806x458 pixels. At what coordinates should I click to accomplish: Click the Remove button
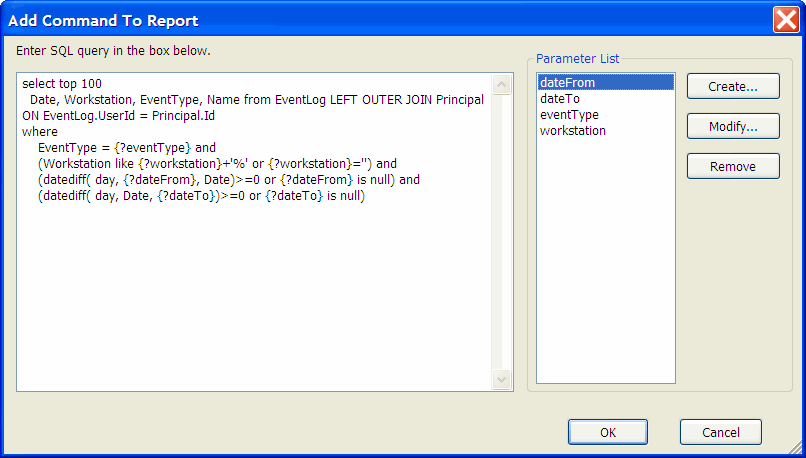click(731, 167)
